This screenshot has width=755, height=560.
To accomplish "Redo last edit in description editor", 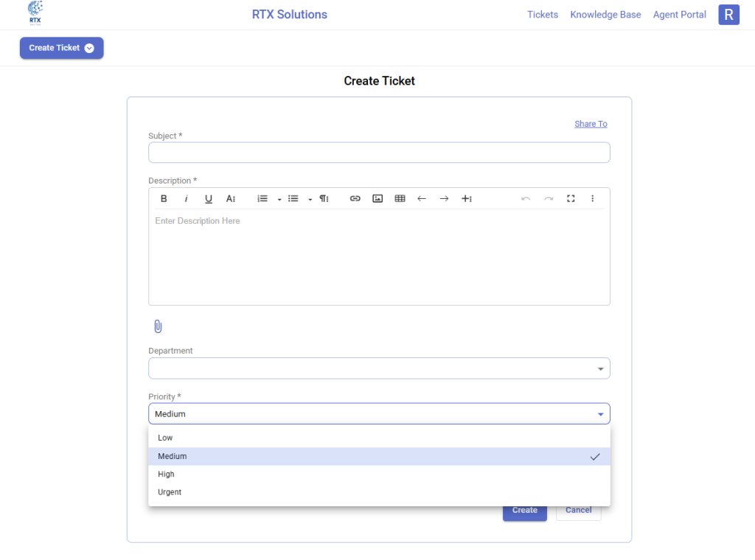I will pos(549,198).
